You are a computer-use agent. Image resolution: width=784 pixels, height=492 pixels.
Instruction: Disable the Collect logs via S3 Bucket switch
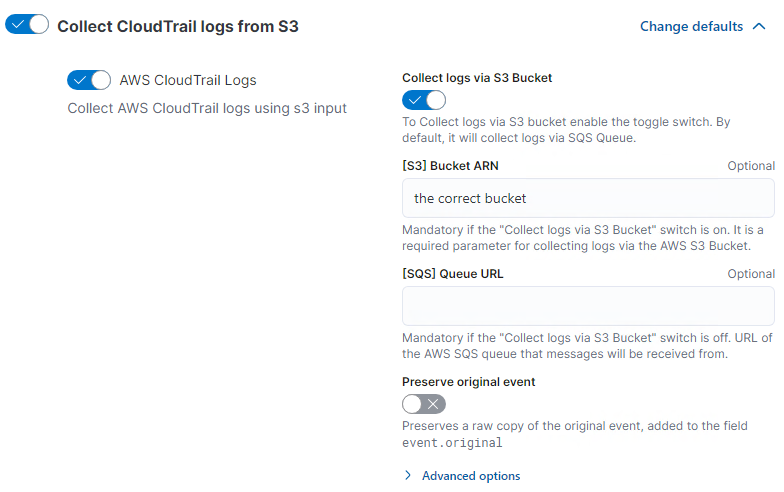click(423, 100)
